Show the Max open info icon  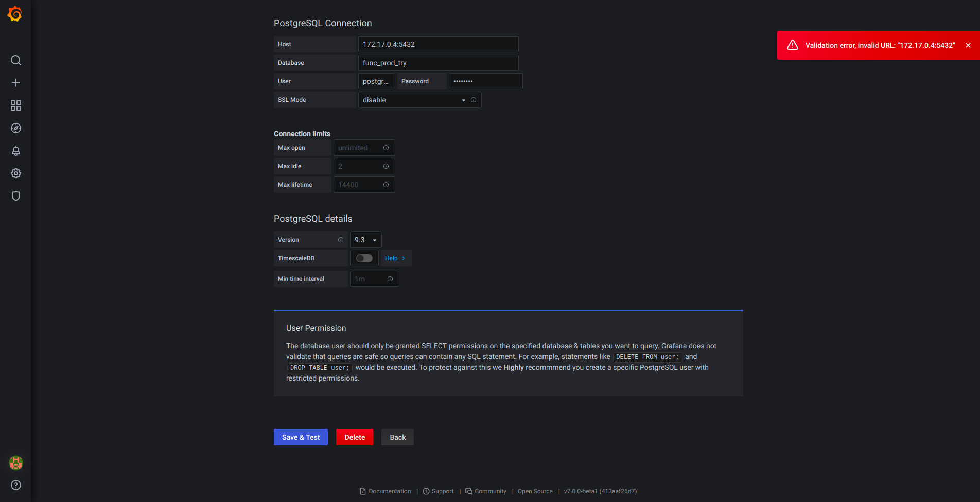click(386, 148)
